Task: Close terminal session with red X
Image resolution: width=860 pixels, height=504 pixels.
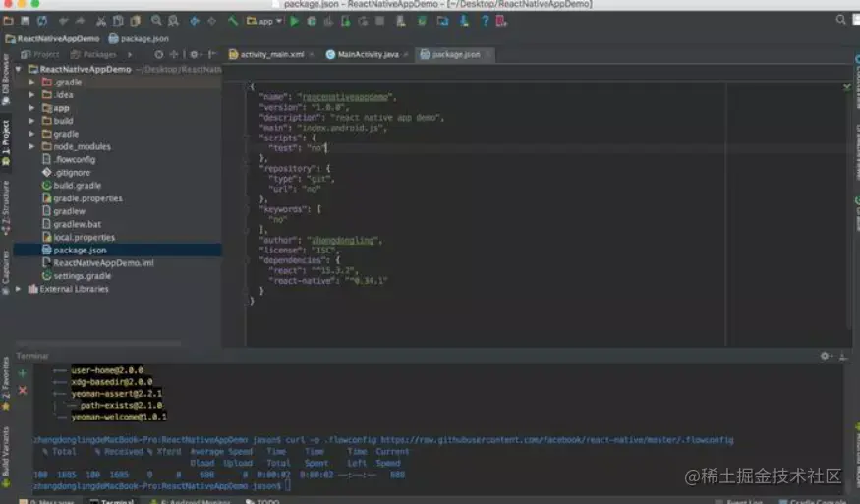Action: (x=23, y=390)
